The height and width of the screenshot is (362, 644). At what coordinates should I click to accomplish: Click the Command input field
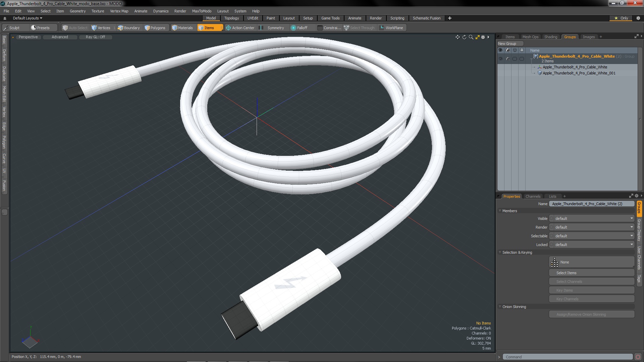[x=567, y=357]
